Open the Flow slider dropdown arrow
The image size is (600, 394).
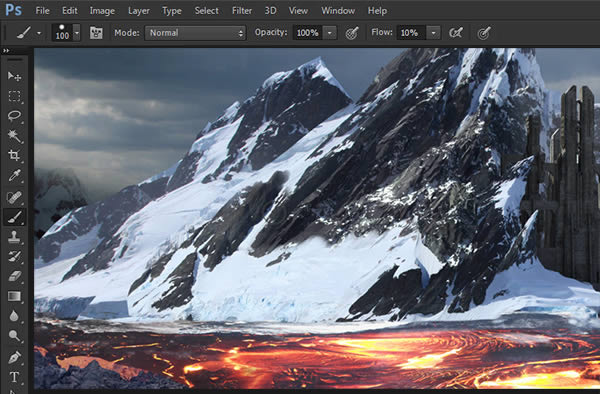[x=433, y=33]
